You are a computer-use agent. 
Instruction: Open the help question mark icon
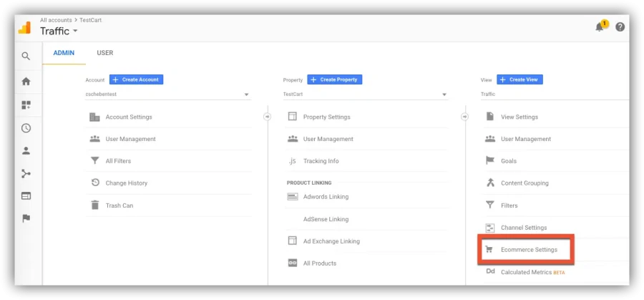tap(620, 27)
